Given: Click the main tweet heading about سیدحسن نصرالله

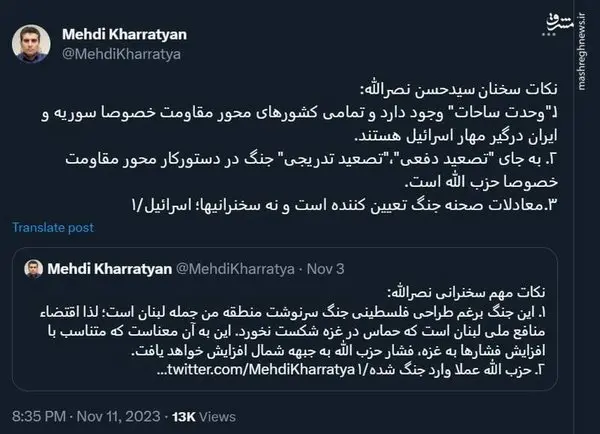Looking at the screenshot, I should point(449,88).
